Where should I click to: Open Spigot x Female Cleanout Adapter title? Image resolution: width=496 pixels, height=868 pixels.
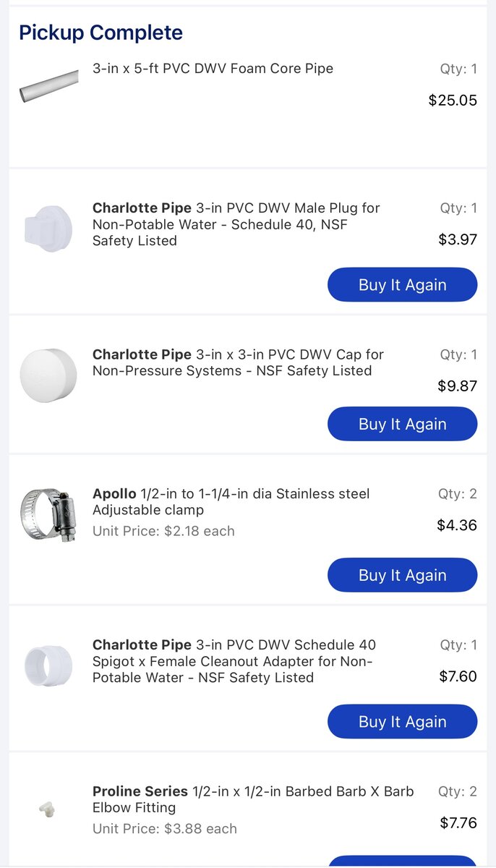[x=235, y=661]
